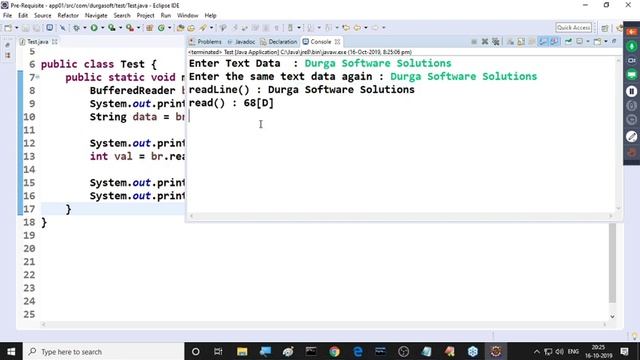640x360 pixels.
Task: Open the Open Console dropdown arrow
Action: click(x=606, y=42)
